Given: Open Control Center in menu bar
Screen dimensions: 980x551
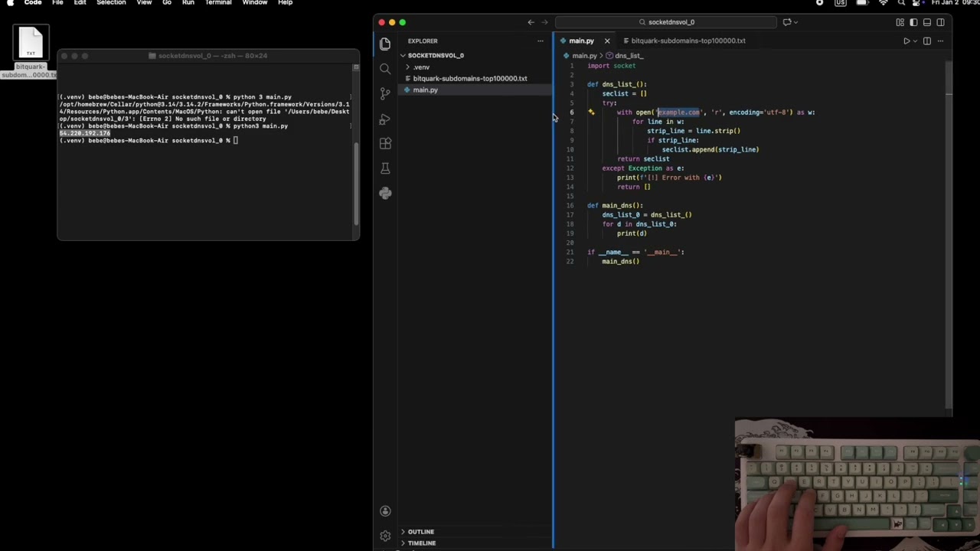Looking at the screenshot, I should tap(916, 3).
